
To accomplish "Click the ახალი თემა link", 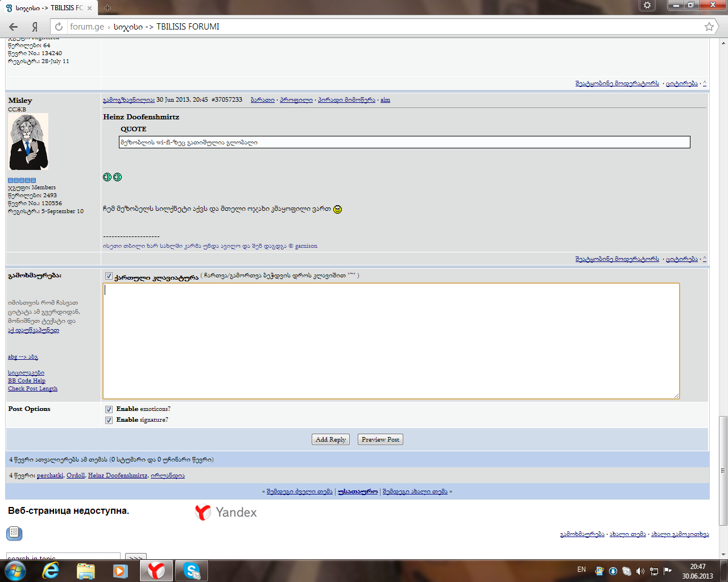I will coord(628,534).
